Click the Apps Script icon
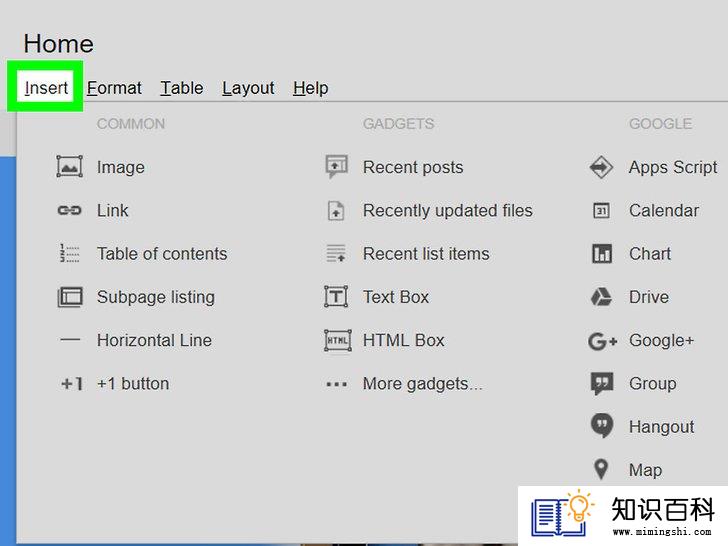The image size is (728, 546). [x=601, y=167]
